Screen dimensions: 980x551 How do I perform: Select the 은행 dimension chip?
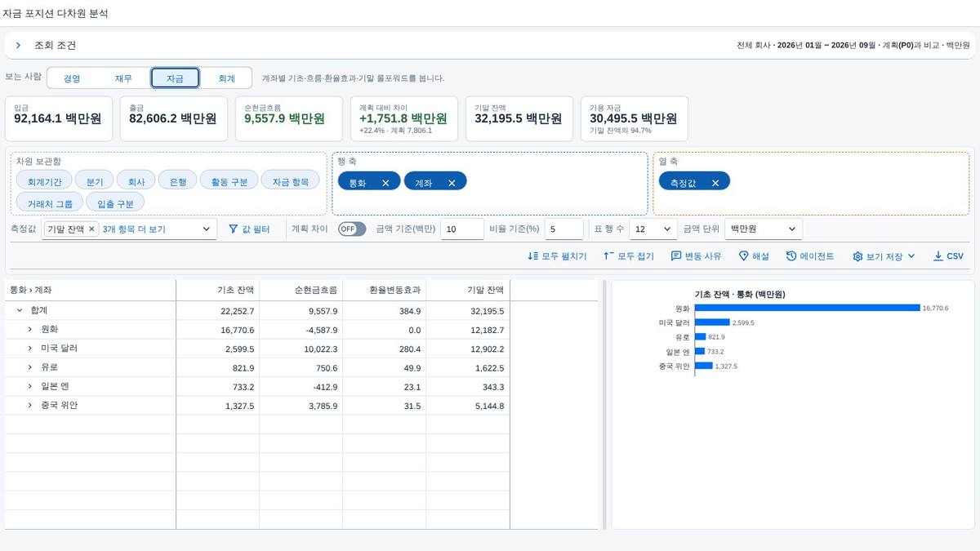click(x=178, y=180)
